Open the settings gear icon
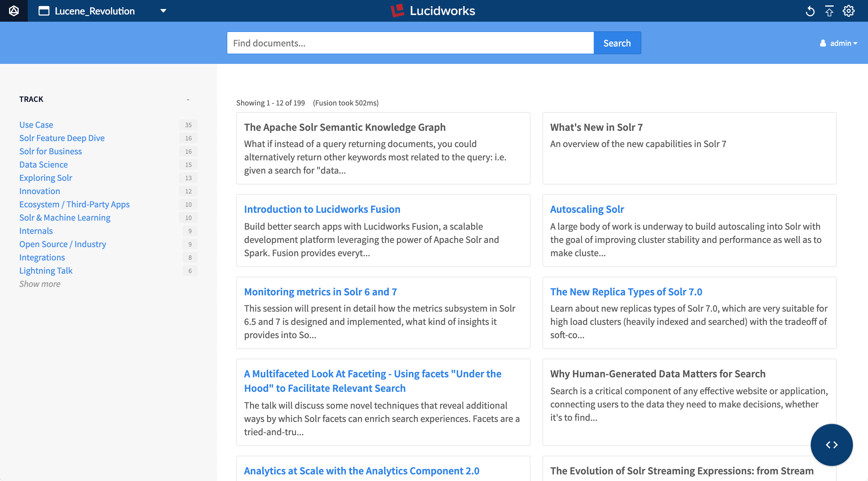The height and width of the screenshot is (481, 868). [848, 11]
